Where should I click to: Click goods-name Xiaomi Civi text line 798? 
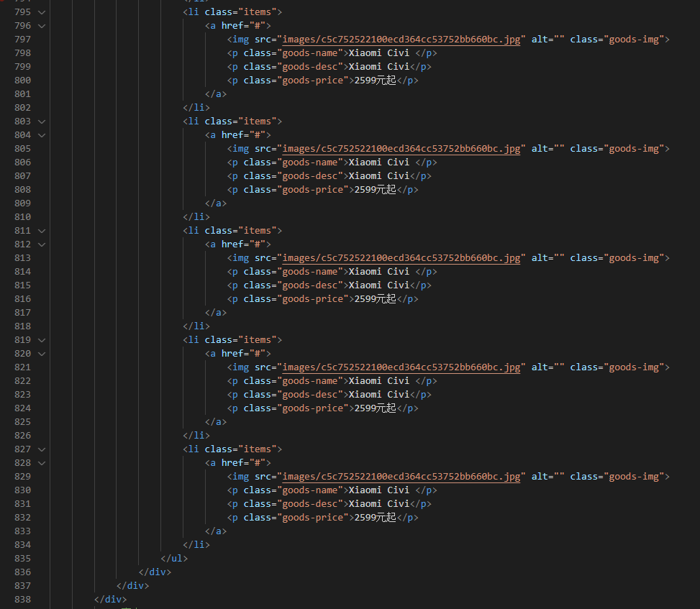pyautogui.click(x=378, y=53)
